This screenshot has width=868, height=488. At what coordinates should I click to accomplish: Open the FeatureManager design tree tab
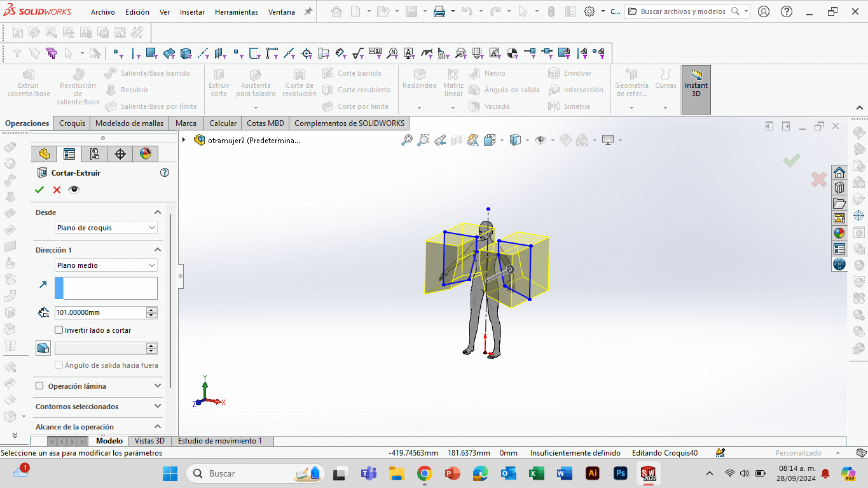pyautogui.click(x=44, y=154)
